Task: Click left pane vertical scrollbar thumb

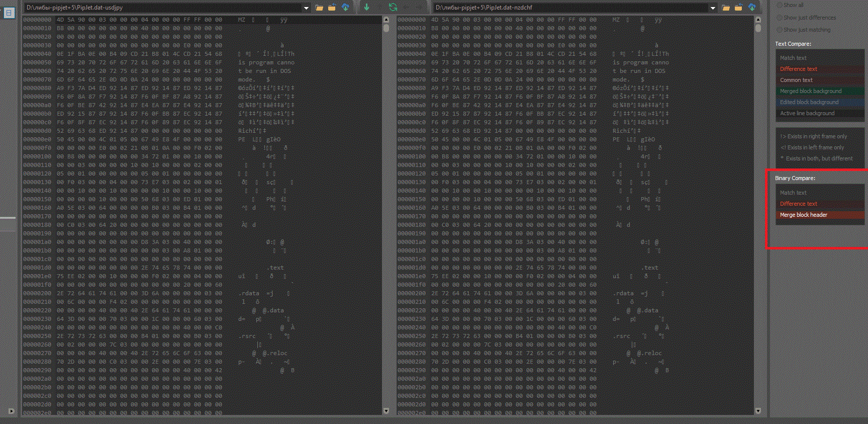Action: click(x=386, y=28)
